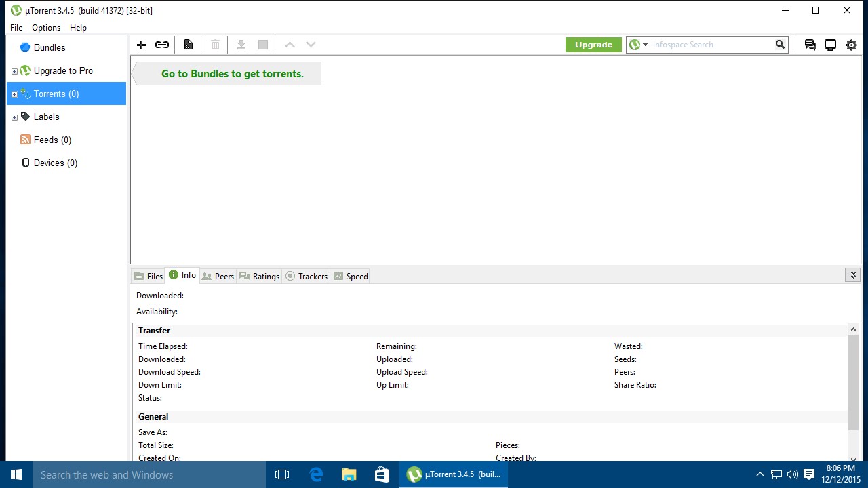Click the Add Torrent plus icon
The width and height of the screenshot is (868, 488).
(141, 45)
